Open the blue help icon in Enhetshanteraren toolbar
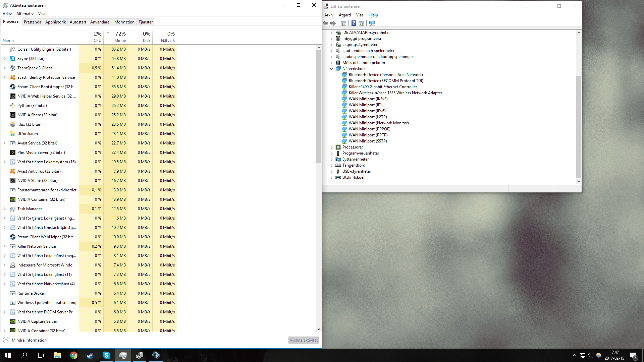This screenshot has width=644, height=362. coord(354,23)
